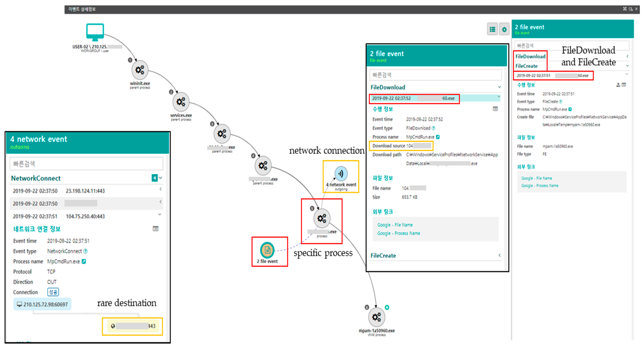Select the mpam-1a50960.exe child process node
644x347 pixels.
pos(376,317)
